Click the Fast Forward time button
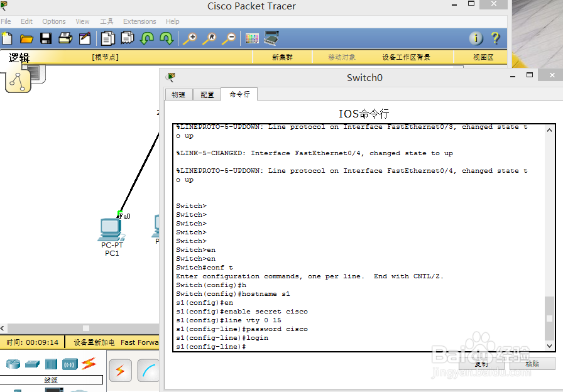The height and width of the screenshot is (392, 563). point(139,342)
